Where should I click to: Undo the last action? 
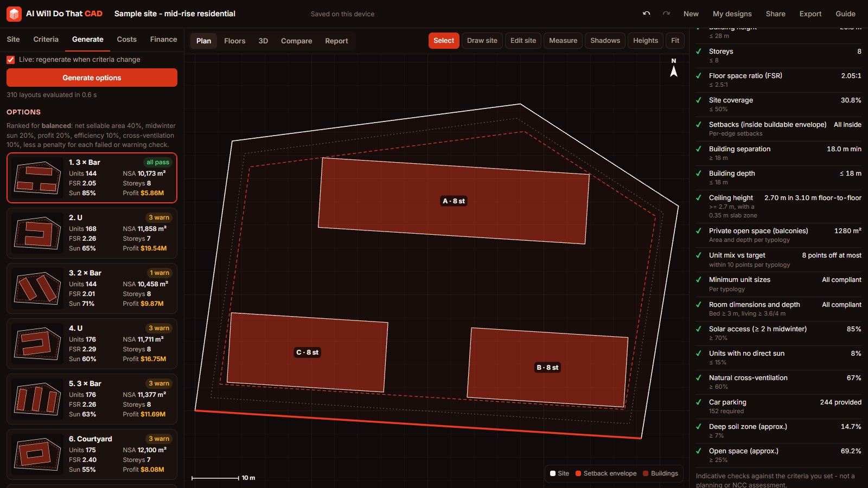(x=646, y=14)
